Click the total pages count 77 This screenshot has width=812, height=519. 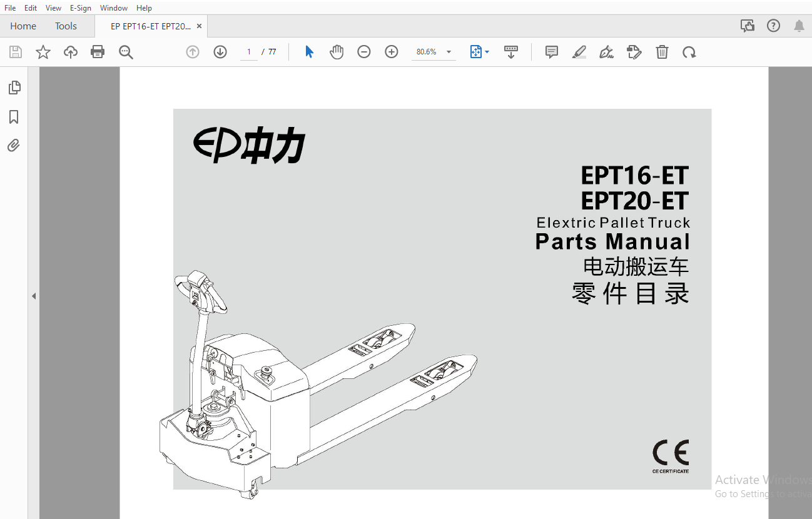click(x=272, y=52)
